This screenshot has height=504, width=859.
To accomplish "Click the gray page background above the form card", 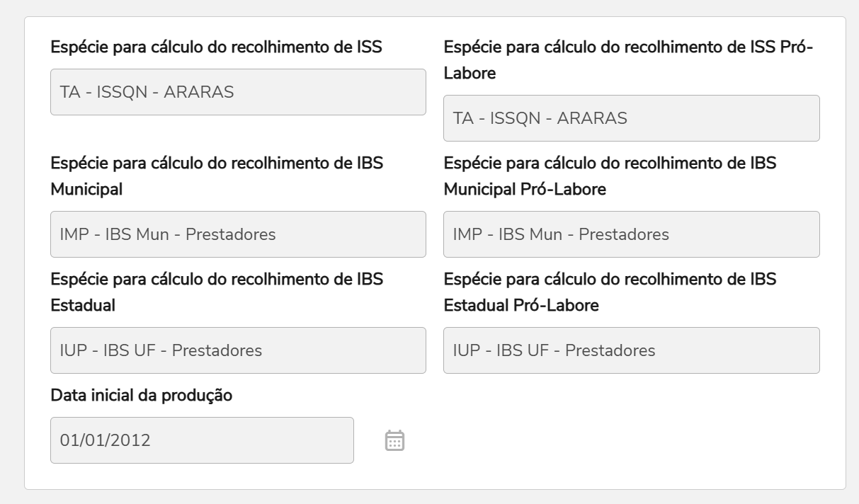I will point(429,7).
